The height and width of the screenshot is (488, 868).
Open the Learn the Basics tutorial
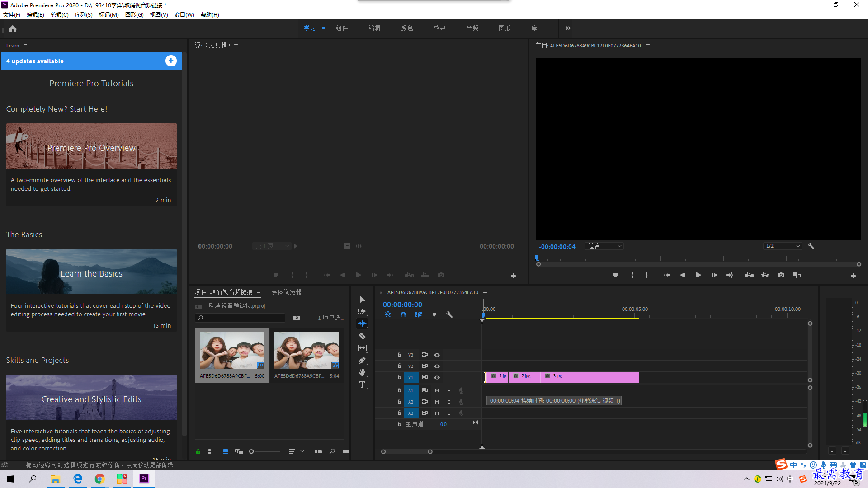(x=91, y=272)
